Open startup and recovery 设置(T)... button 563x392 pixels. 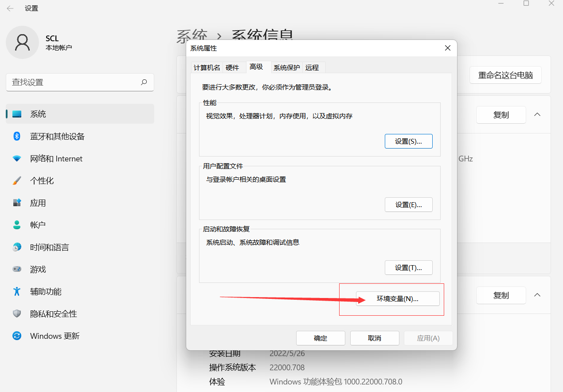click(x=408, y=267)
